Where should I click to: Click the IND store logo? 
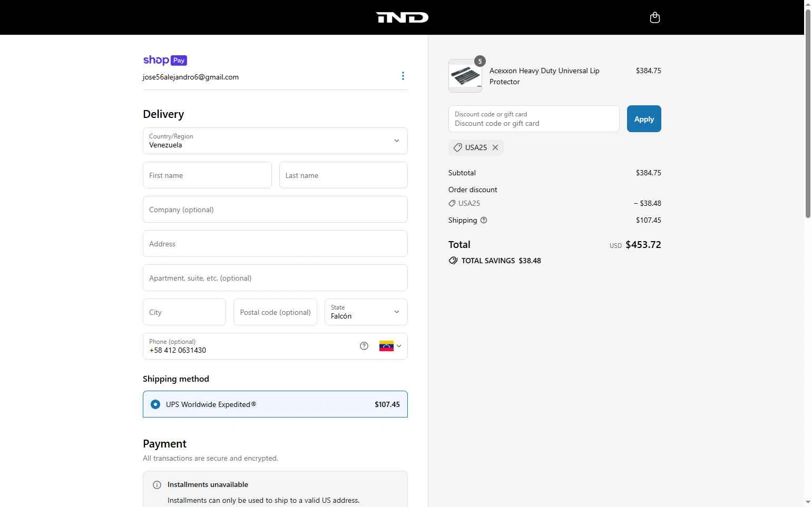[402, 17]
